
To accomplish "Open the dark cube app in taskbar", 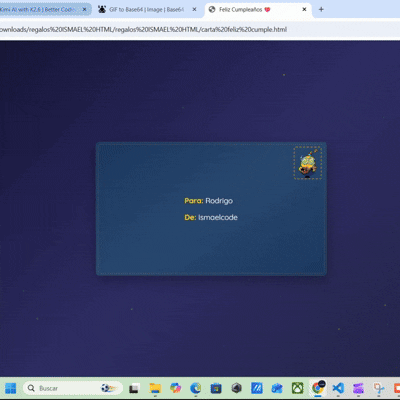I will (236, 388).
